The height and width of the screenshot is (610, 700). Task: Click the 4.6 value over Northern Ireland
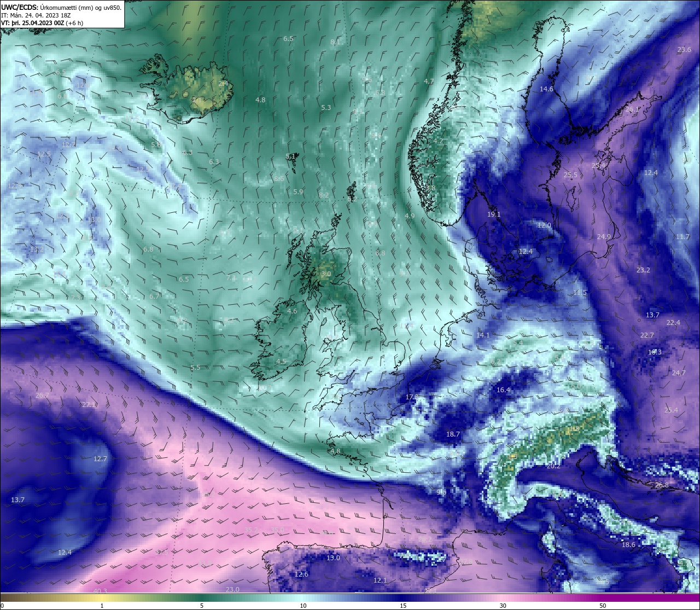click(x=292, y=311)
